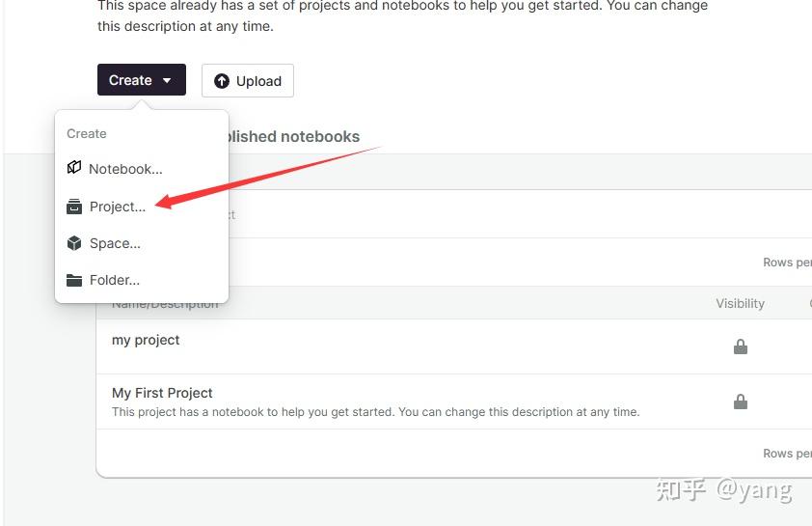Viewport: 812px width, 526px height.
Task: Open My First Project
Action: tap(162, 393)
